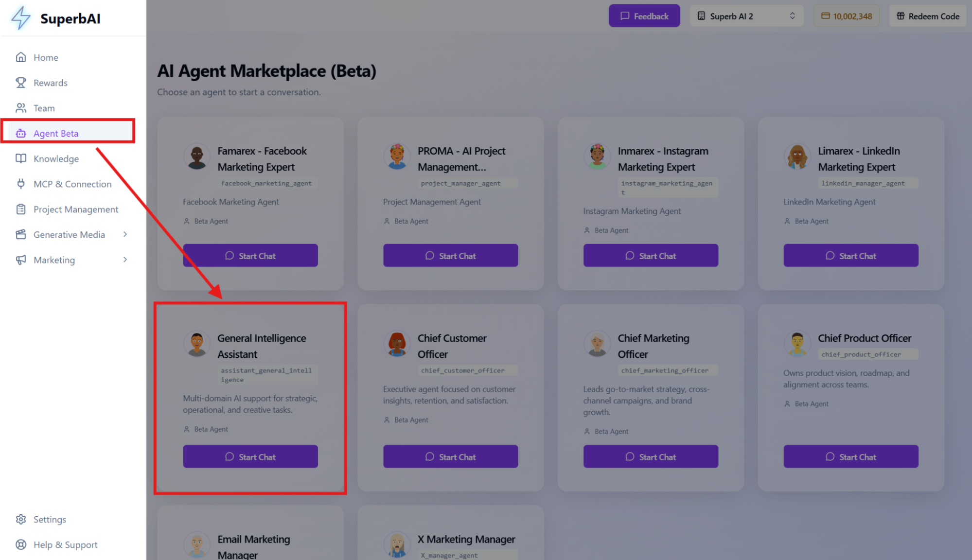Start chat with Famarex Facebook Marketing Expert
The width and height of the screenshot is (972, 560).
pos(250,256)
